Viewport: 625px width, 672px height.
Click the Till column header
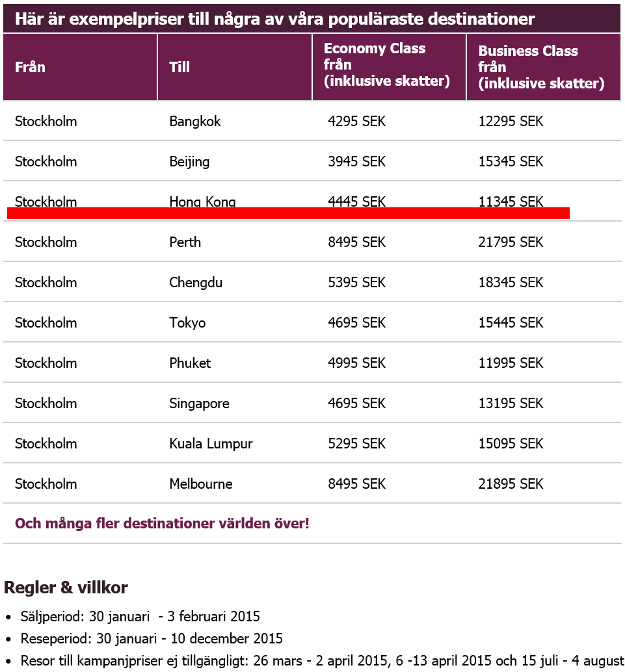pyautogui.click(x=180, y=67)
